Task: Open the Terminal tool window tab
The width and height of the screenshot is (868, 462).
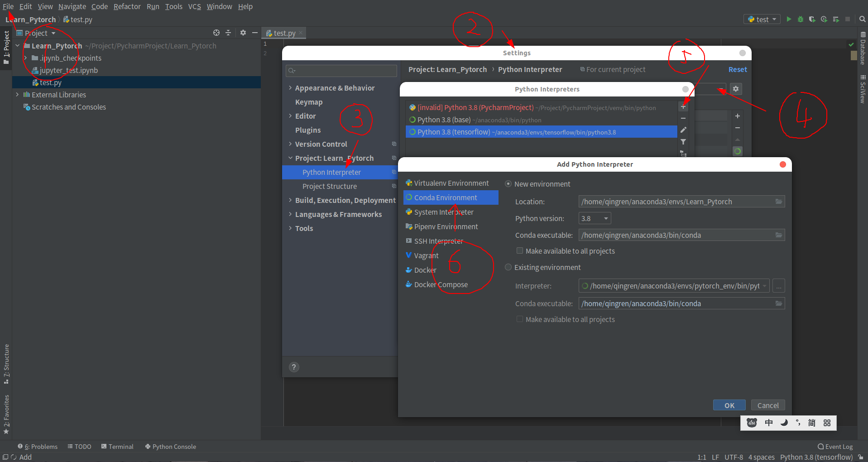Action: pos(117,447)
